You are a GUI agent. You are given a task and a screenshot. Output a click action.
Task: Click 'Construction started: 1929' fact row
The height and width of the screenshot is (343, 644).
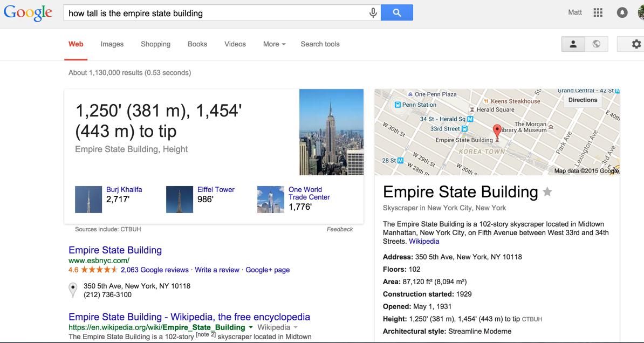point(427,294)
